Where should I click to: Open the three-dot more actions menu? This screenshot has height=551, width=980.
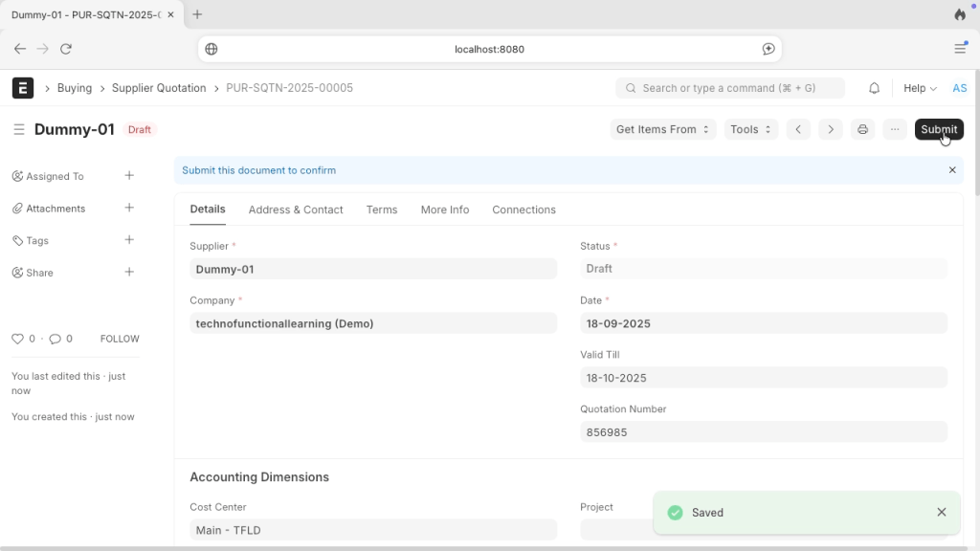coord(894,129)
